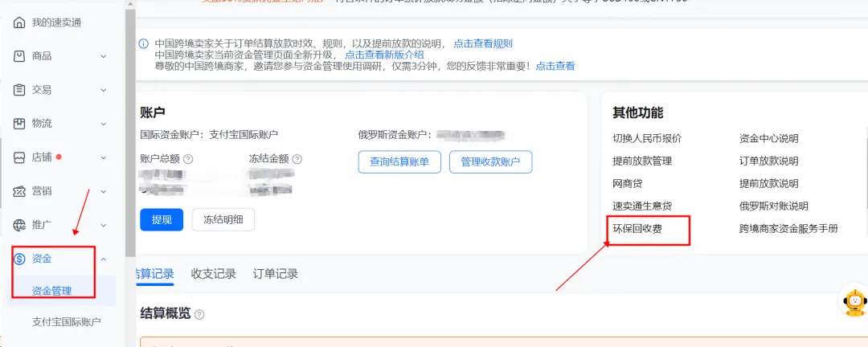Expand the 商品 menu chevron
Screen dimensions: 868x347
click(x=103, y=56)
